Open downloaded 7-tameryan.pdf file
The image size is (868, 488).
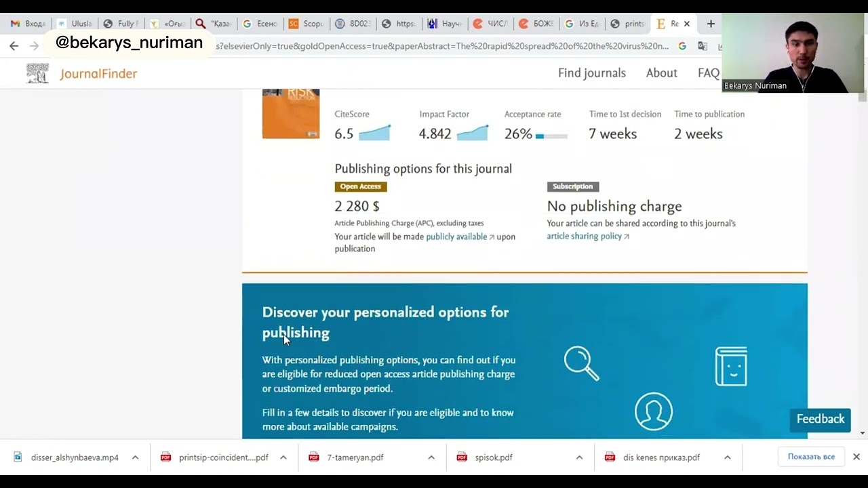(355, 457)
